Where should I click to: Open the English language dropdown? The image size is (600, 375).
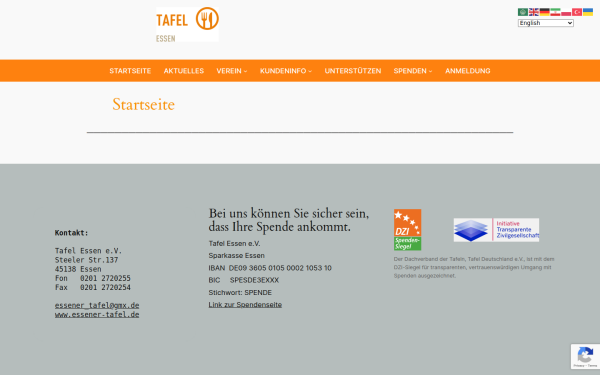click(546, 23)
